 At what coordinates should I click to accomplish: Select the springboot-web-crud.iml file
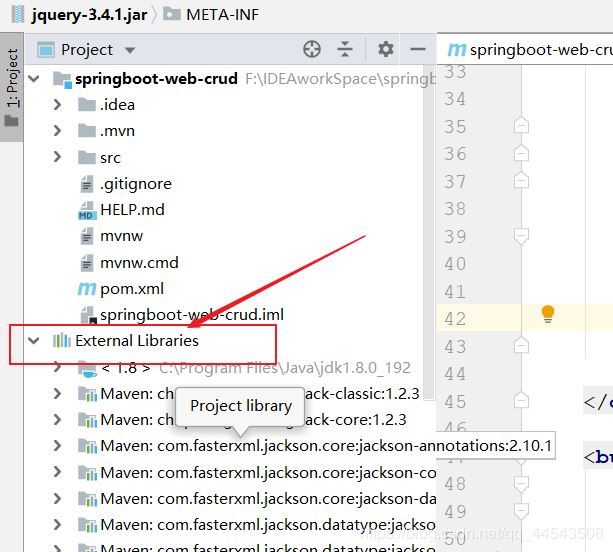click(x=181, y=315)
